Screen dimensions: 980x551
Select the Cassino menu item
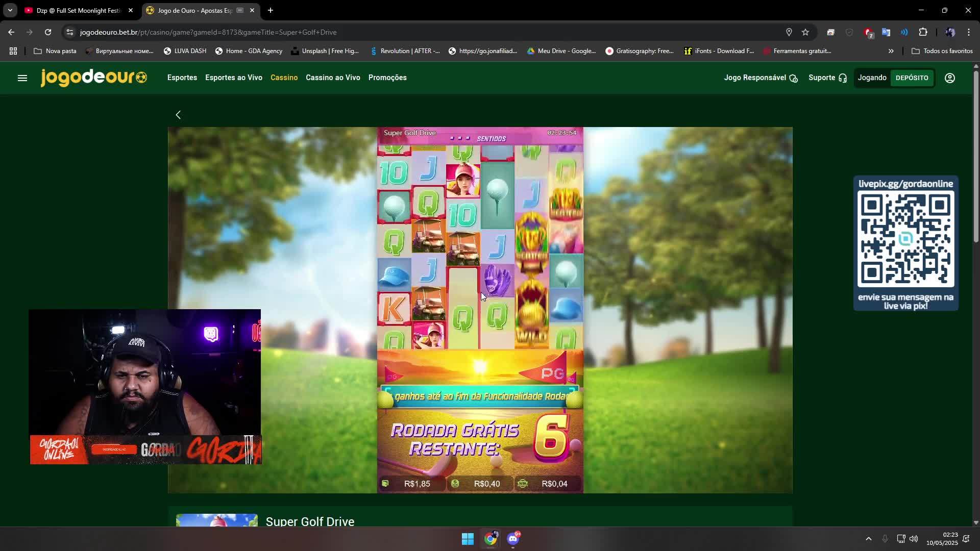(284, 78)
